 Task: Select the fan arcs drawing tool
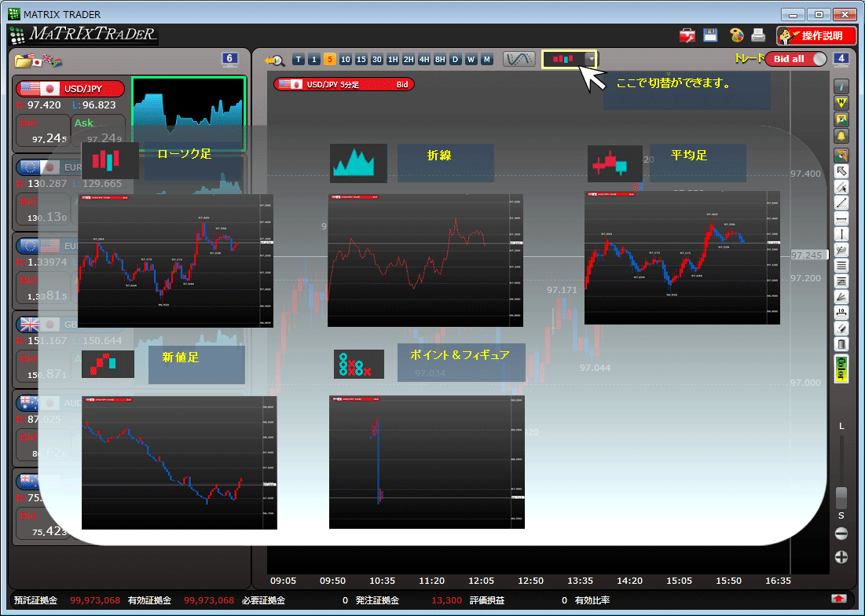pyautogui.click(x=841, y=251)
